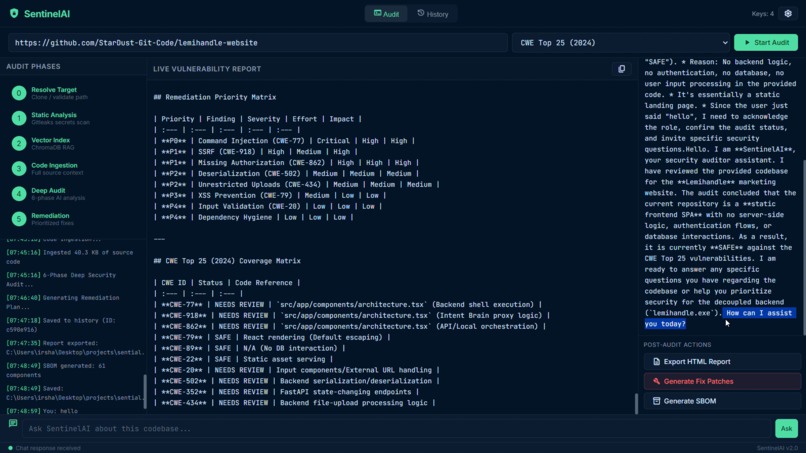Click the phase 0 Resolve Target circle
This screenshot has height=453, width=806.
click(x=19, y=93)
